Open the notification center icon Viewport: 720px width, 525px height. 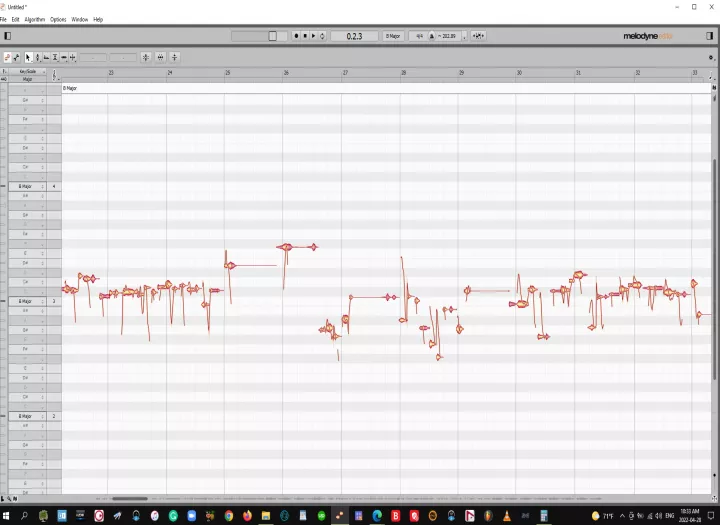coord(711,515)
